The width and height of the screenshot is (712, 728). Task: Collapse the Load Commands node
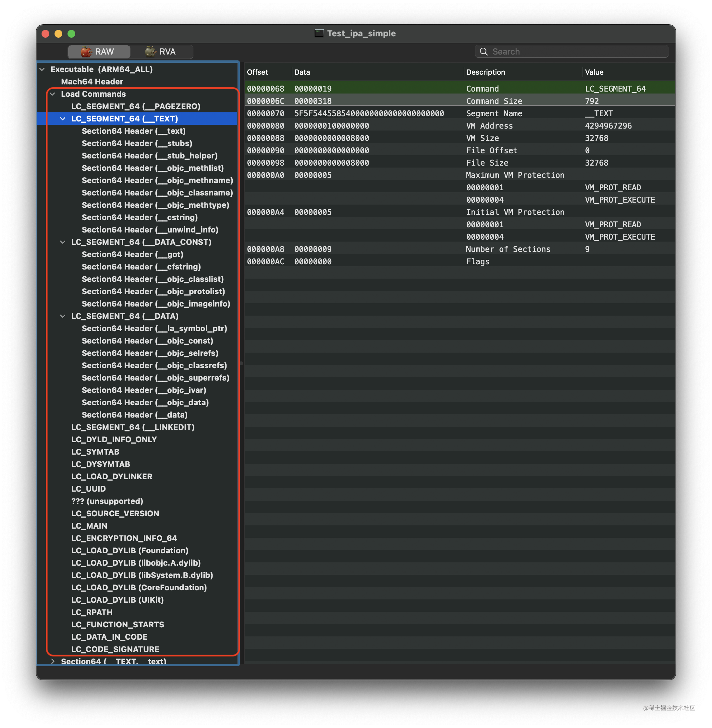coord(53,94)
